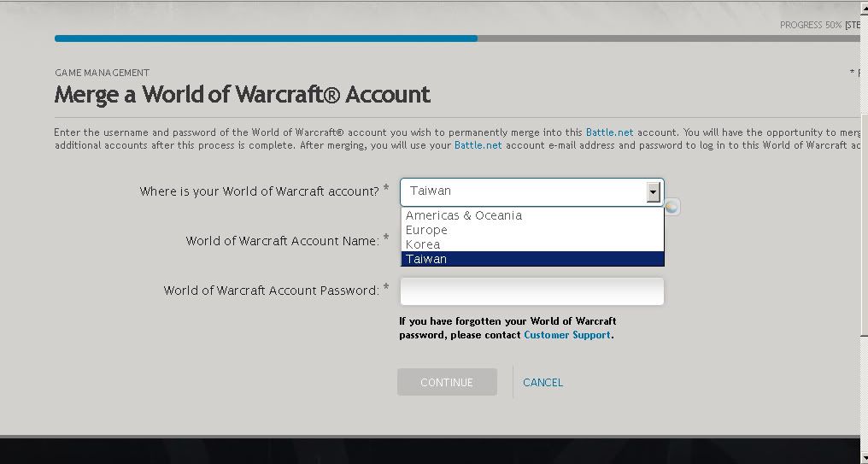Click the scrollbar down arrow at bottom right
The image size is (868, 464).
tap(864, 459)
